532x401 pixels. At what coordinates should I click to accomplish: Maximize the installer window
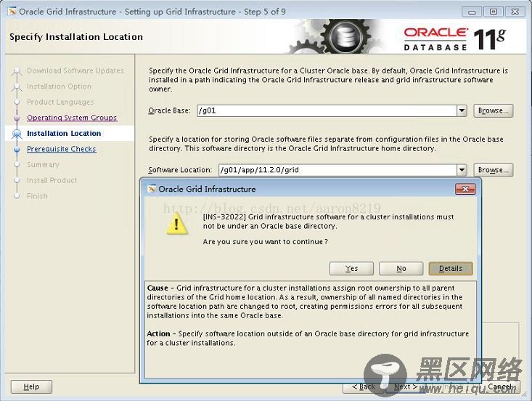pyautogui.click(x=494, y=12)
